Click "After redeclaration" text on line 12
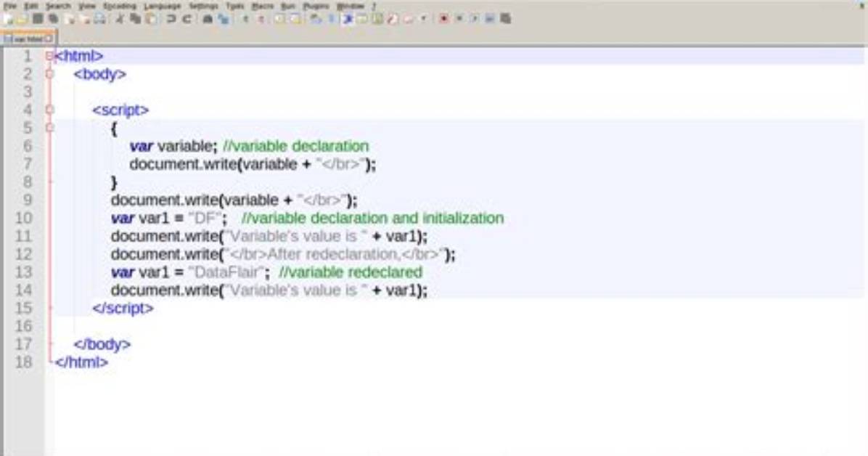This screenshot has height=456, width=868. pyautogui.click(x=332, y=254)
